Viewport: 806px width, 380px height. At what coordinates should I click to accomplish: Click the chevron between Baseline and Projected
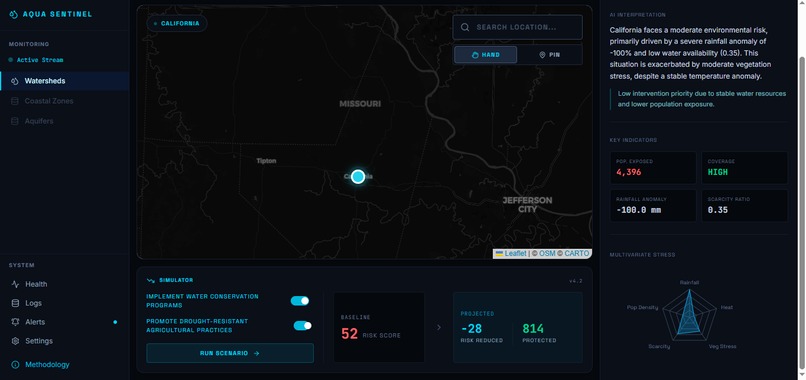point(438,327)
